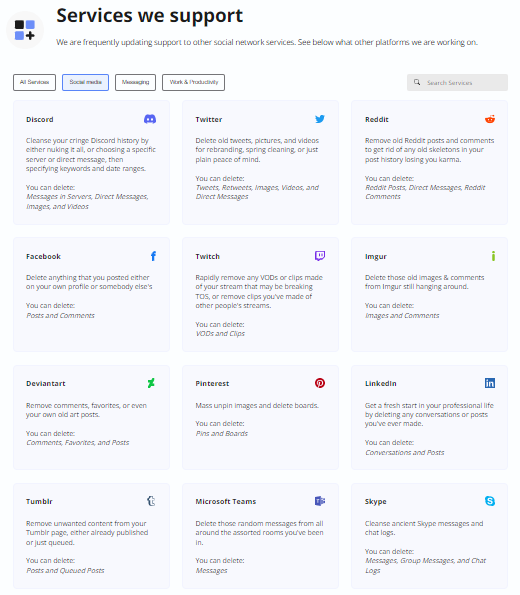Click the LinkedIn logo icon
This screenshot has width=520, height=595.
[490, 383]
